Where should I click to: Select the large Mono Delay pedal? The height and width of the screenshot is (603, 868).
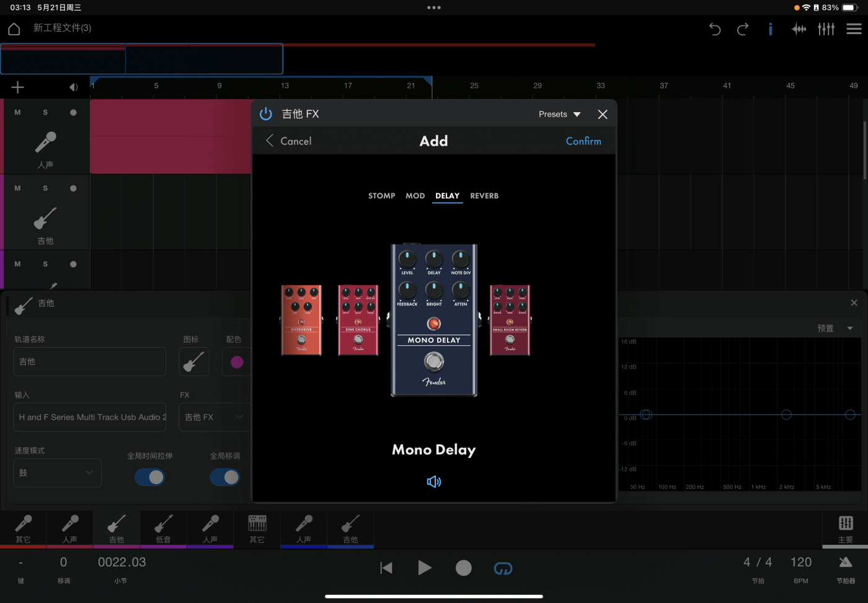(x=434, y=320)
